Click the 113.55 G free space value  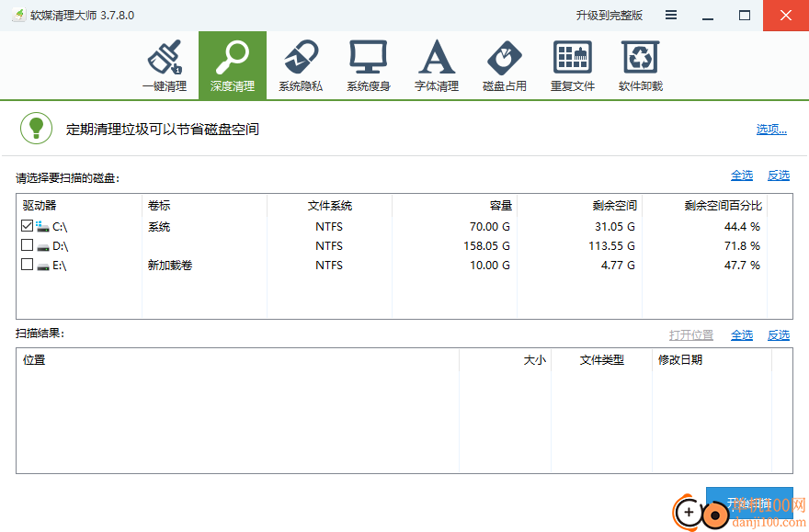(611, 246)
